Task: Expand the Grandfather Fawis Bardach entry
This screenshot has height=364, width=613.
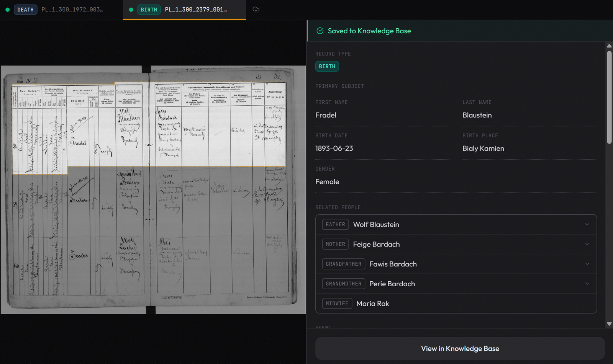Action: coord(587,264)
